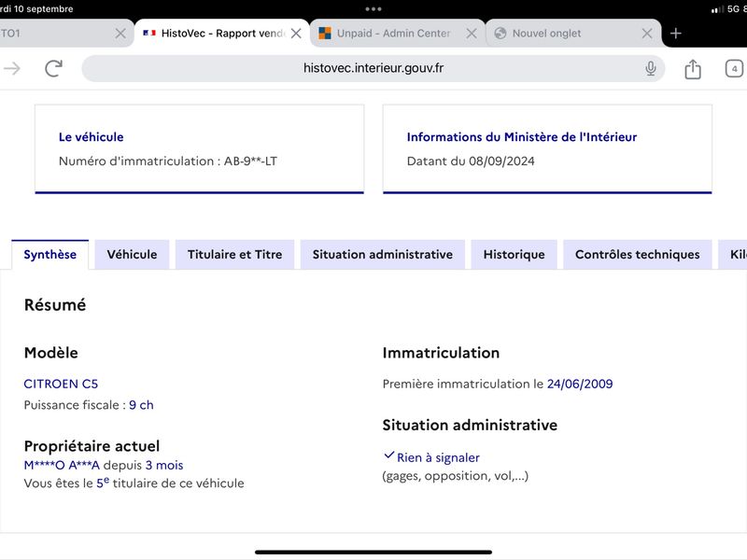Open the Titulaire et Titre tab
This screenshot has width=747, height=560.
coord(235,254)
